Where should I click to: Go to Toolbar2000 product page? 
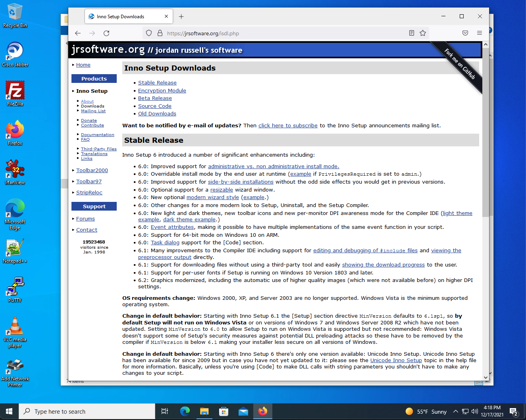[x=92, y=171]
